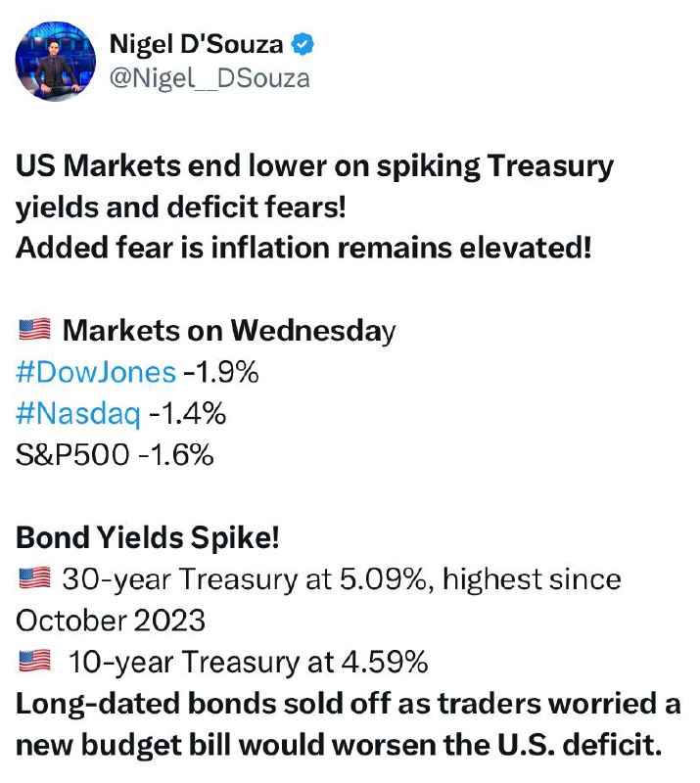This screenshot has height=783, width=700.
Task: Visit the @Nigel__DSouza handle
Action: 210,79
